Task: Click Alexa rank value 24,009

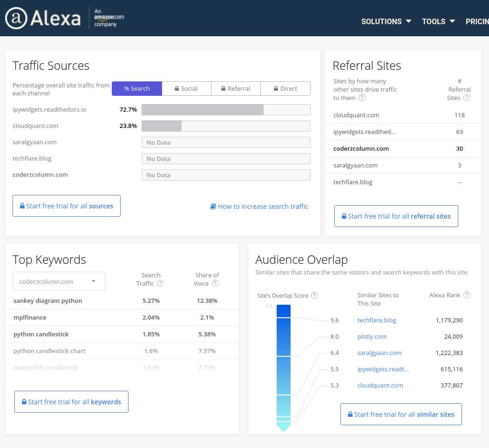Action: [x=453, y=336]
